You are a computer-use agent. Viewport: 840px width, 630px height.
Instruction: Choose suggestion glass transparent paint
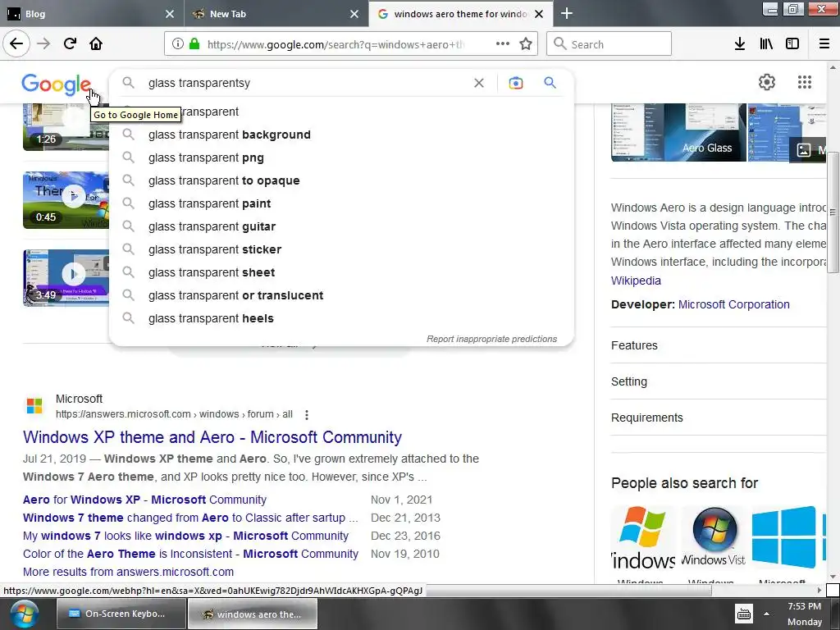pyautogui.click(x=341, y=203)
